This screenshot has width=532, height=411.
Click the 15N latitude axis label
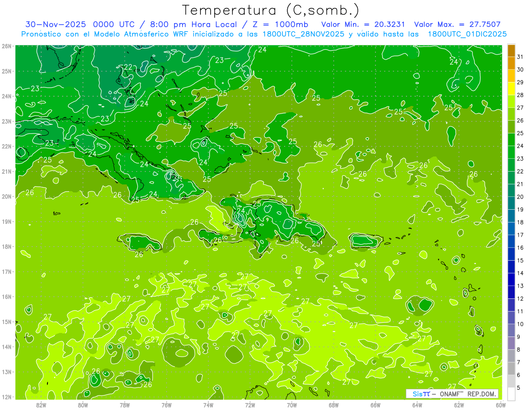[7, 322]
